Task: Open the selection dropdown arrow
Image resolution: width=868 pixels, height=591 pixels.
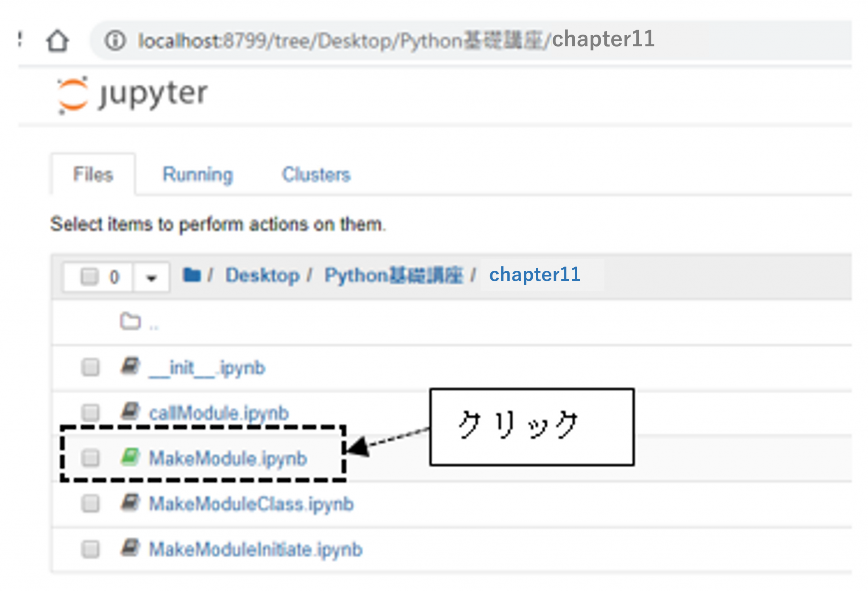Action: (151, 277)
